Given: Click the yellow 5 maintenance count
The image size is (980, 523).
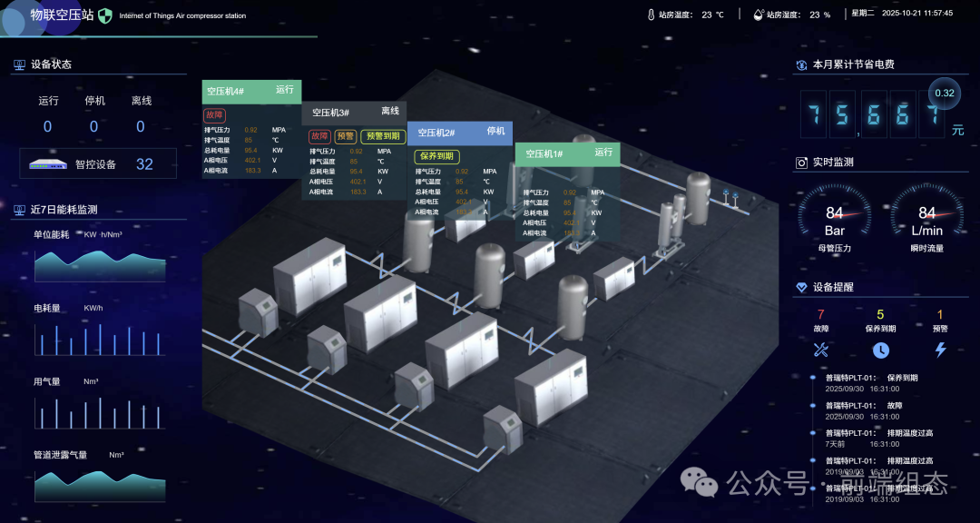Looking at the screenshot, I should 880,315.
